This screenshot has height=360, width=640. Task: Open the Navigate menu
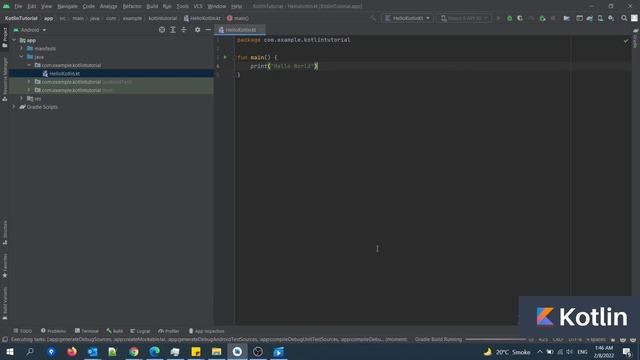67,6
